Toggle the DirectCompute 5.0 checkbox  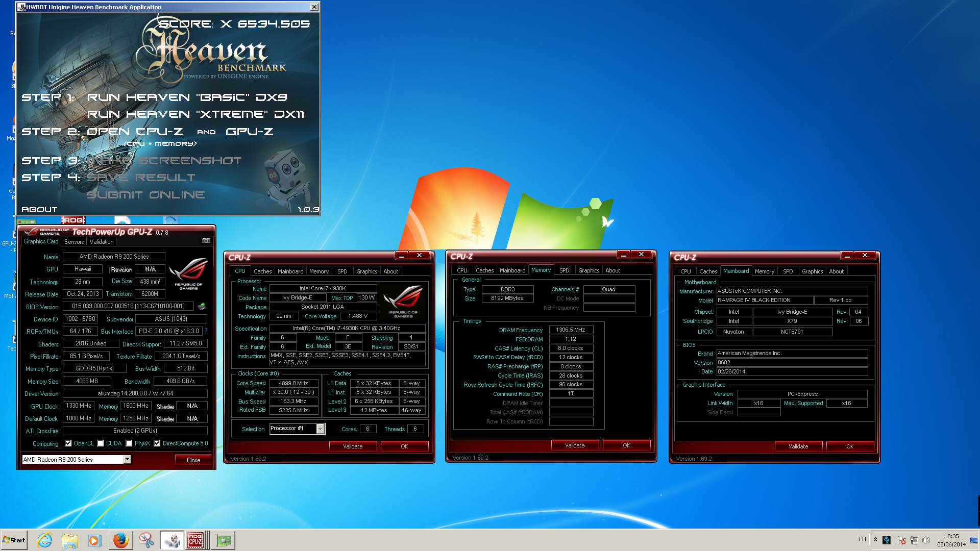click(x=157, y=443)
